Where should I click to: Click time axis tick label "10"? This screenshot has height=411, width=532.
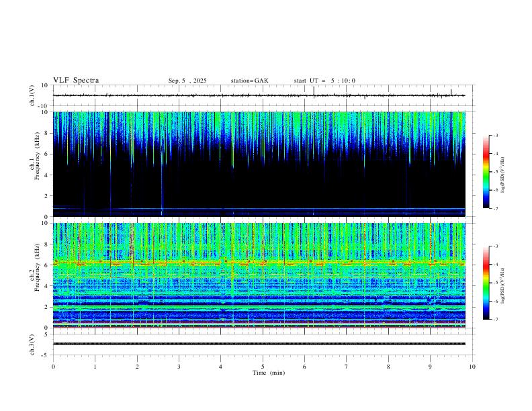click(472, 367)
